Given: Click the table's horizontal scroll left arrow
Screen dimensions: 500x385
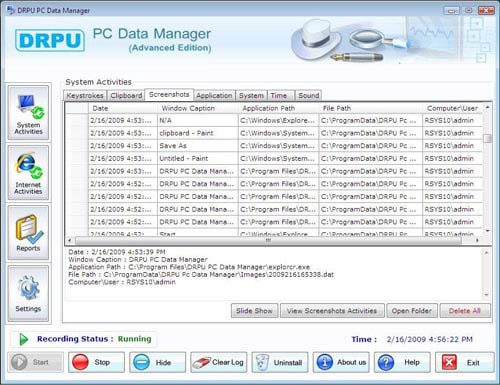Looking at the screenshot, I should click(x=69, y=240).
